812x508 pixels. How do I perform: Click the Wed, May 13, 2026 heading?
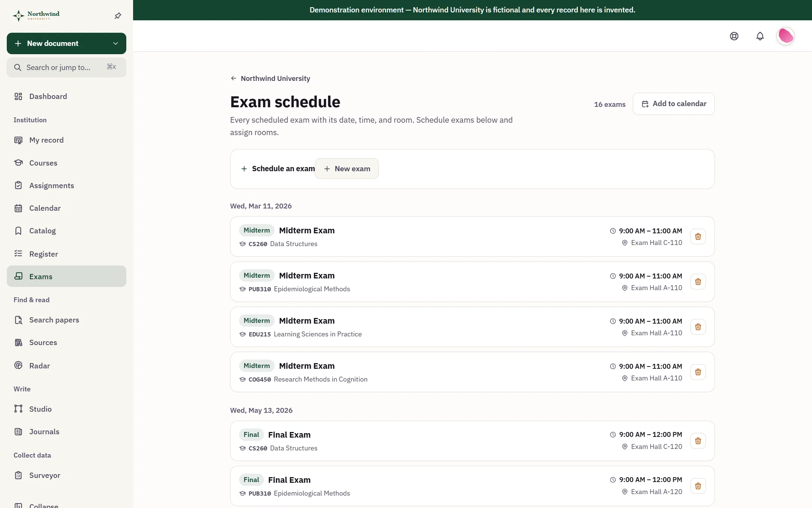pyautogui.click(x=261, y=410)
